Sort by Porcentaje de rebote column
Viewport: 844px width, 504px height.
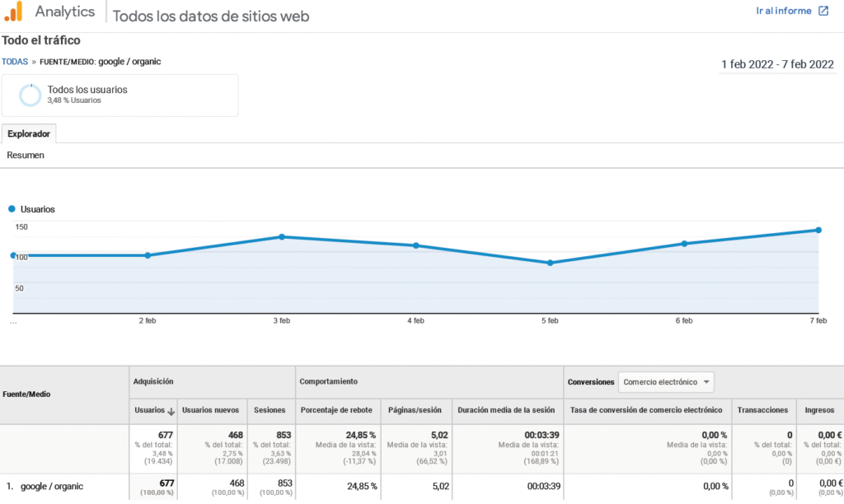tap(338, 410)
